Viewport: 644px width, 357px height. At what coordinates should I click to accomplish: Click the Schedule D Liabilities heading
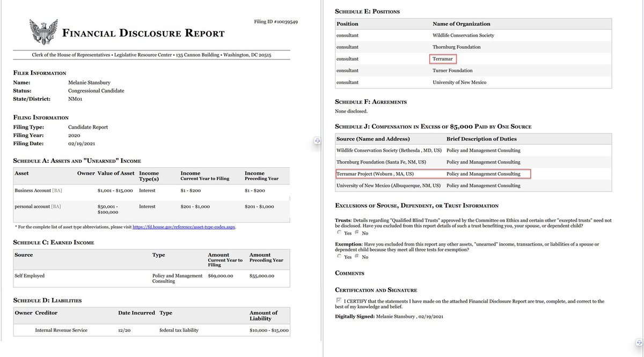tap(48, 300)
